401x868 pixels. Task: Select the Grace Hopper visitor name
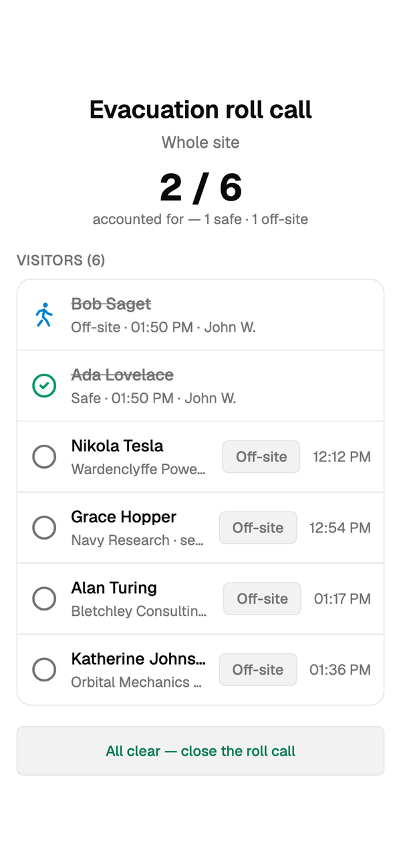(124, 517)
